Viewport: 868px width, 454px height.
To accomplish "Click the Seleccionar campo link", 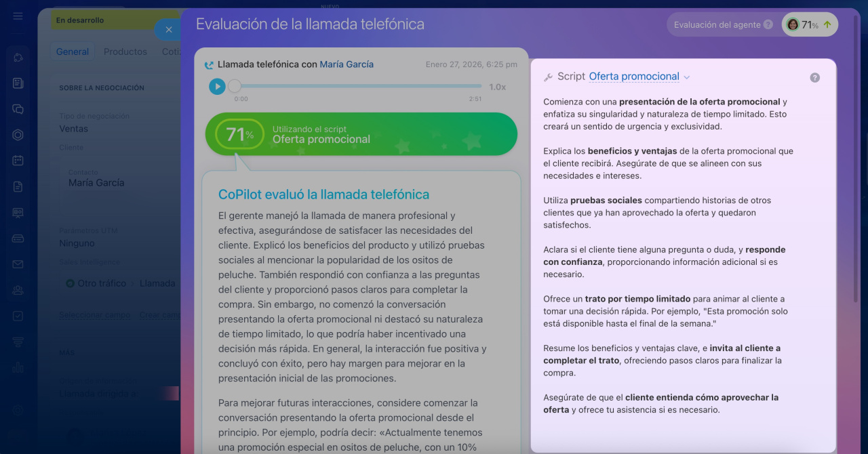I will (95, 315).
